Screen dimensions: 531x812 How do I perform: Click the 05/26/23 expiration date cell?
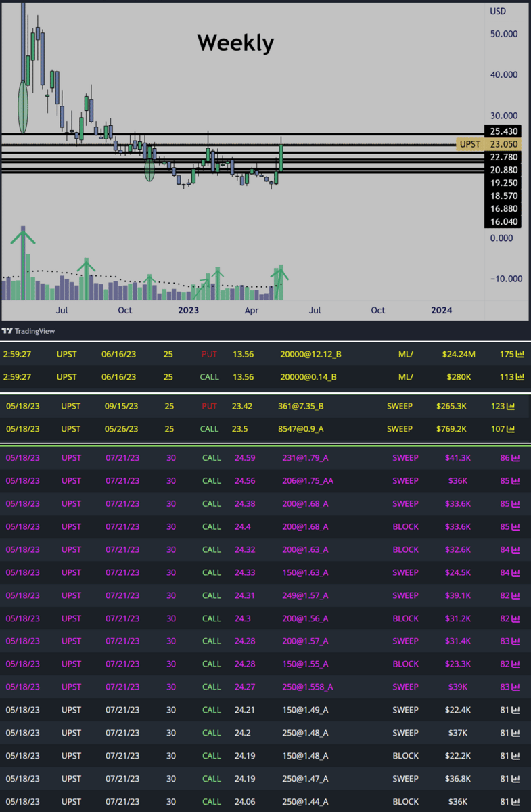click(x=122, y=428)
